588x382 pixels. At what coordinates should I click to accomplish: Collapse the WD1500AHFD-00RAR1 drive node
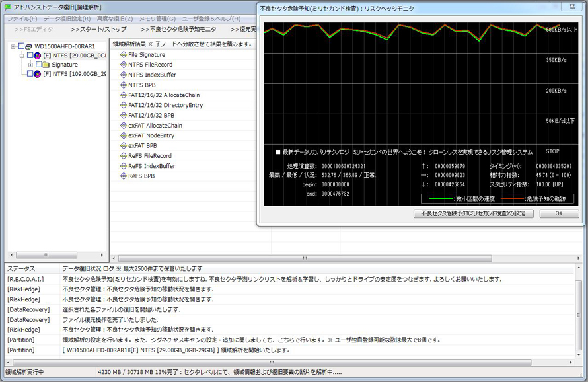pos(13,46)
